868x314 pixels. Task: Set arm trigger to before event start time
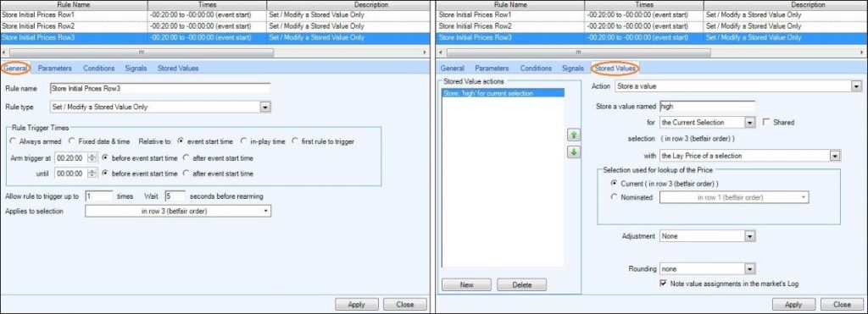coord(105,157)
